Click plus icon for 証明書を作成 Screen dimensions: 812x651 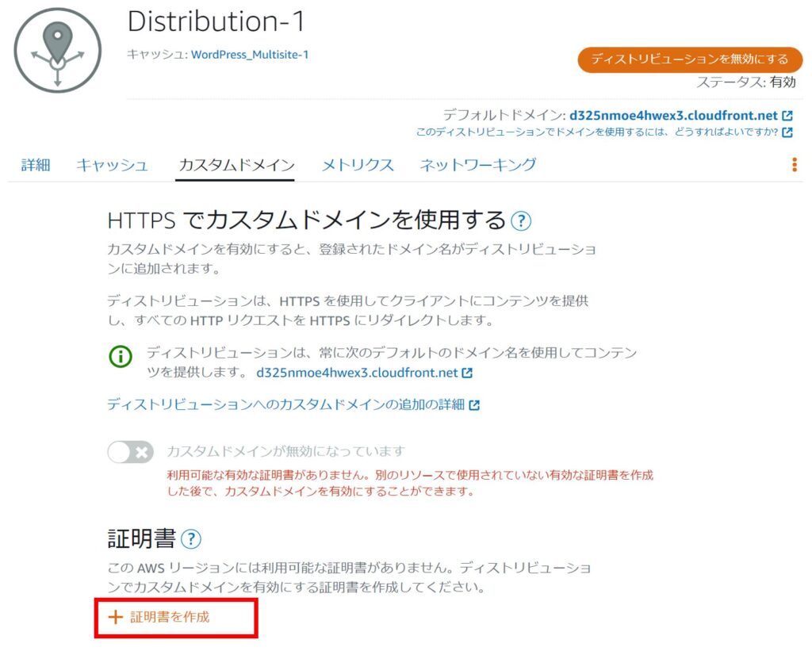[x=116, y=617]
